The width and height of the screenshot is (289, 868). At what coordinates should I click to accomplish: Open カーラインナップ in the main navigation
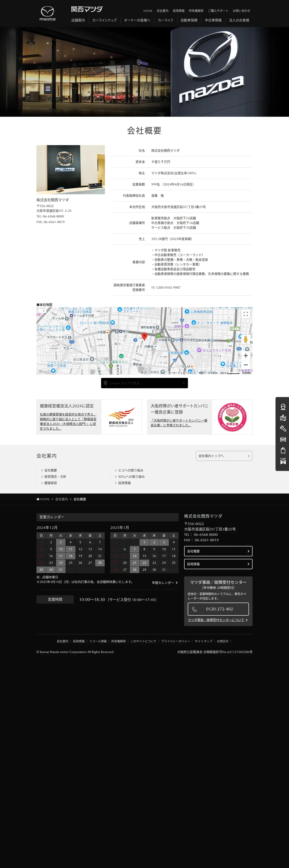[x=104, y=20]
